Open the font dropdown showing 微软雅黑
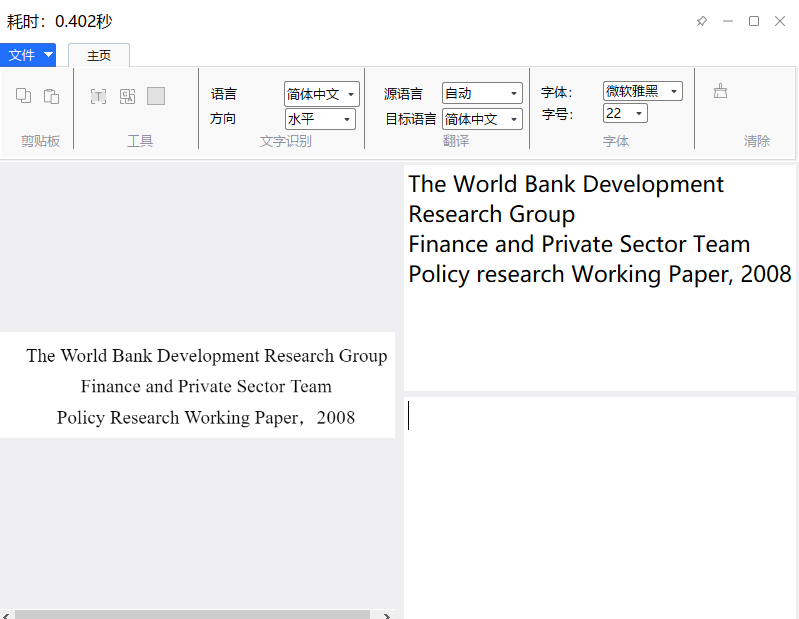Image resolution: width=799 pixels, height=619 pixels. coord(643,91)
